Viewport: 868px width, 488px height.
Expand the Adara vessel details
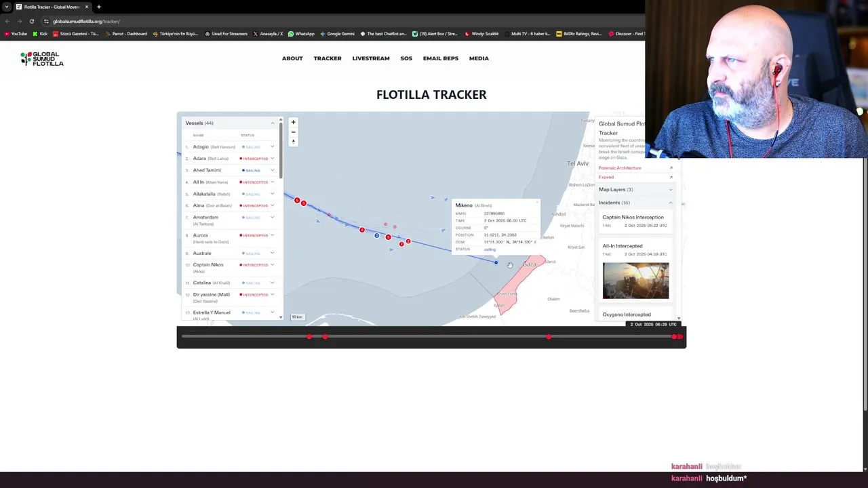coord(273,158)
